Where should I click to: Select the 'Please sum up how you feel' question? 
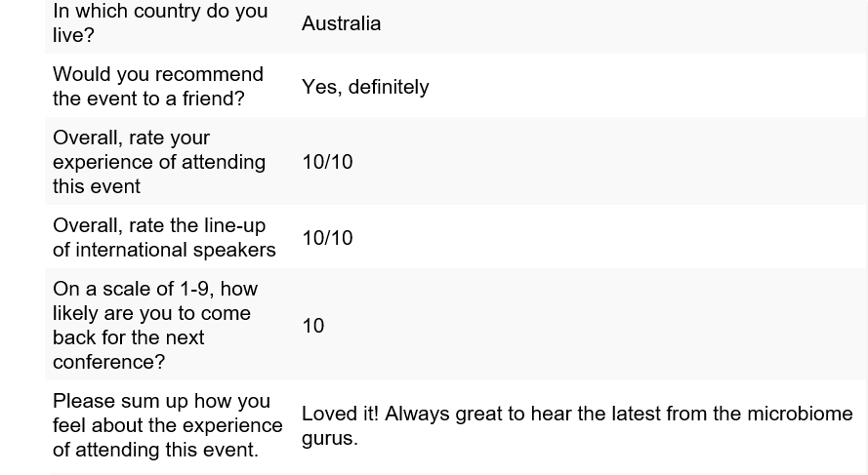coord(168,425)
